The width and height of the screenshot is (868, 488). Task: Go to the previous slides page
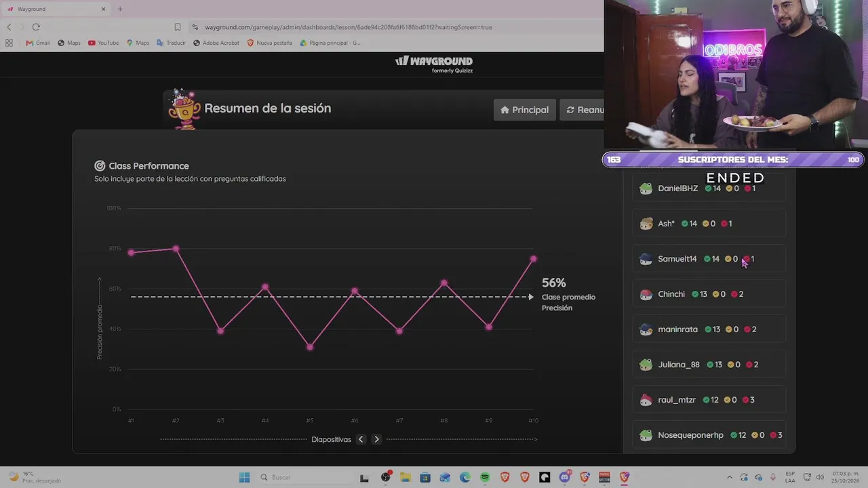tap(361, 439)
